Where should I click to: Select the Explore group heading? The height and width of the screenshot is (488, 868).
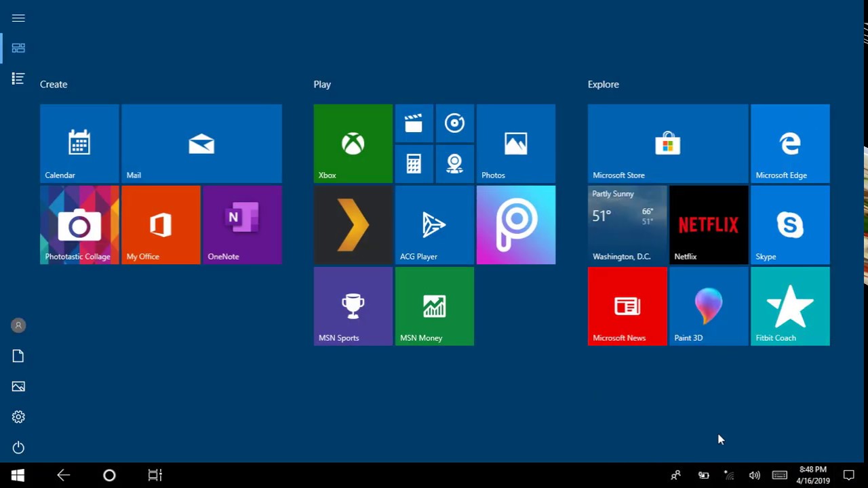(x=604, y=84)
